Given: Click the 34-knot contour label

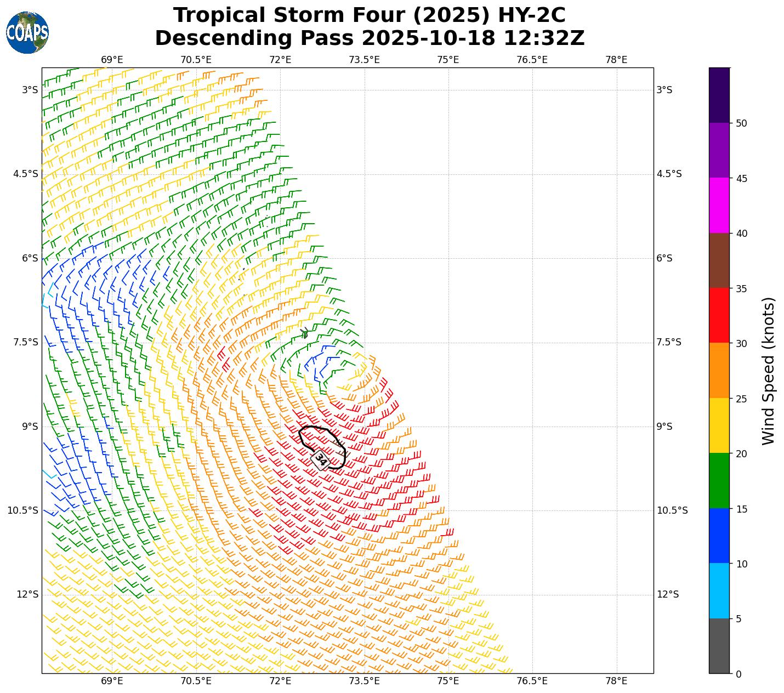Looking at the screenshot, I should point(321,459).
